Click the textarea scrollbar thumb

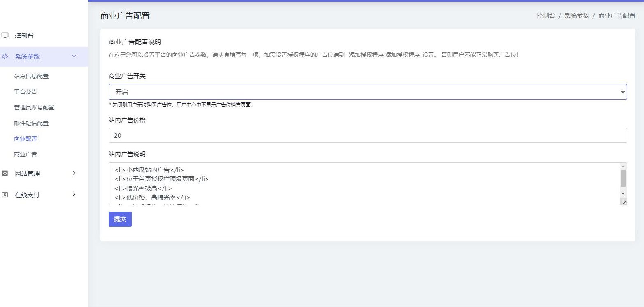[623, 178]
